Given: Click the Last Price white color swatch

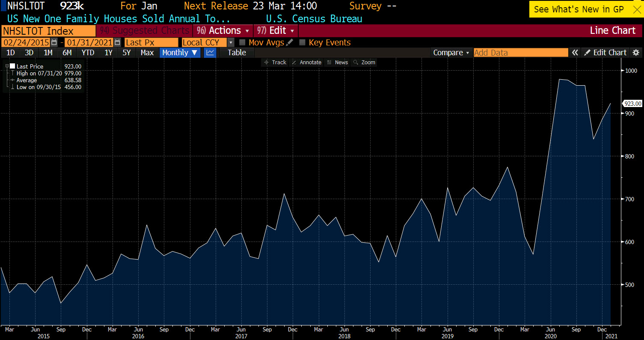Looking at the screenshot, I should coord(12,66).
